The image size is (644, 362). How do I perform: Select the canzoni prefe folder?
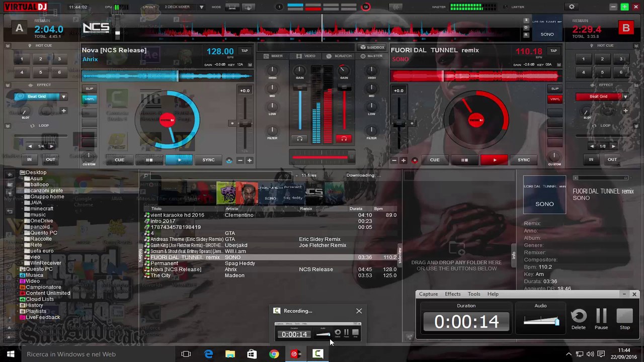coord(46,191)
